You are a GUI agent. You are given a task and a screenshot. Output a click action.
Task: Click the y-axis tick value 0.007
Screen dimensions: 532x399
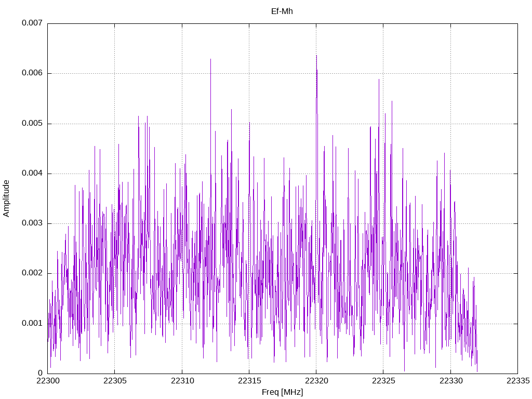pos(32,23)
